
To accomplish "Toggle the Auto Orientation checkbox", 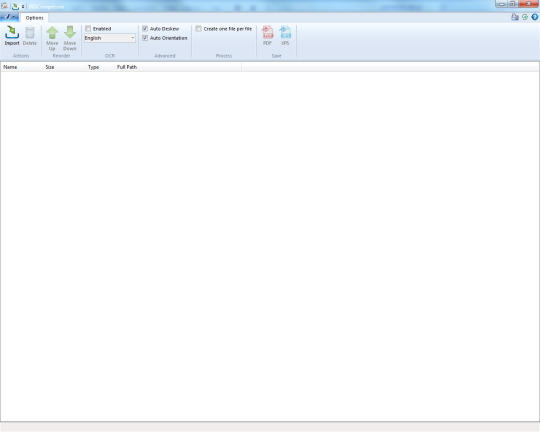I will pyautogui.click(x=145, y=38).
